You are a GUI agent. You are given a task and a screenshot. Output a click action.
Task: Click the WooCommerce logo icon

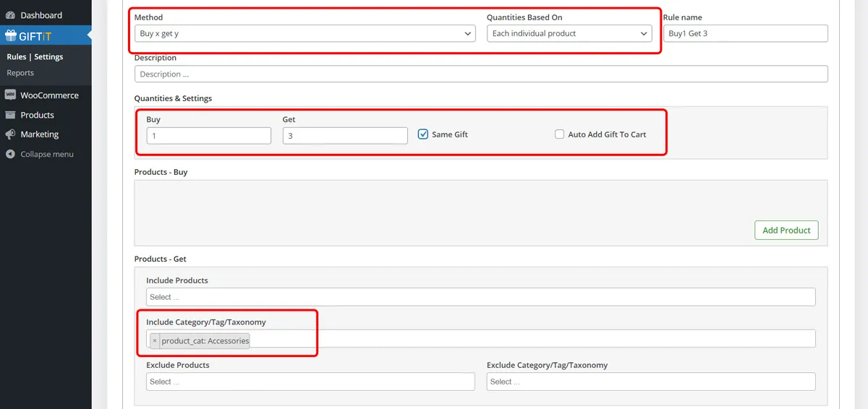pos(10,95)
